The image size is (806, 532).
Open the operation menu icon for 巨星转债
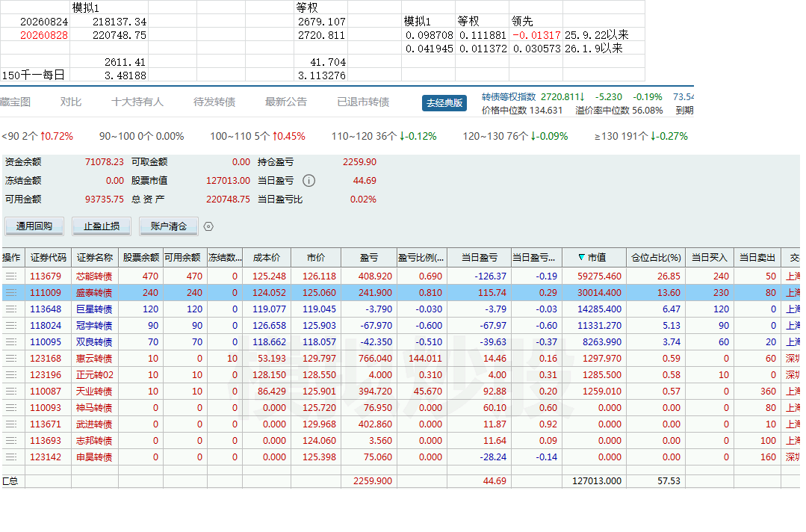[x=10, y=309]
